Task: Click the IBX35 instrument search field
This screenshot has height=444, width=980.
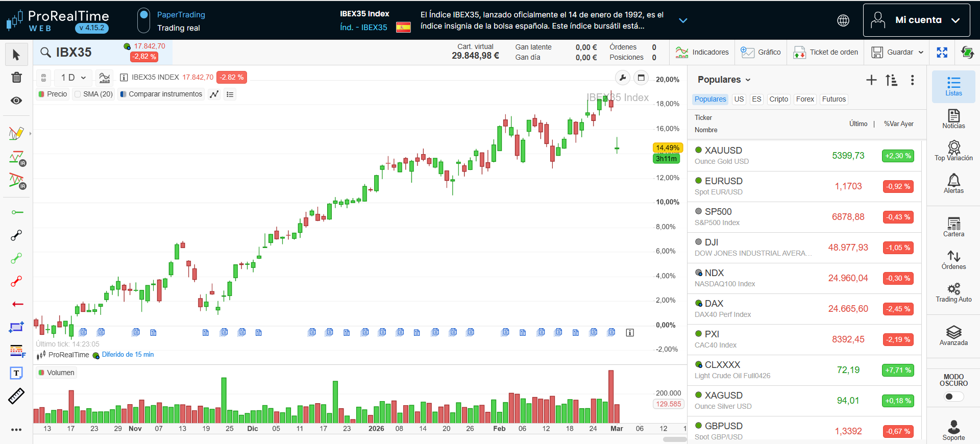Action: click(74, 53)
